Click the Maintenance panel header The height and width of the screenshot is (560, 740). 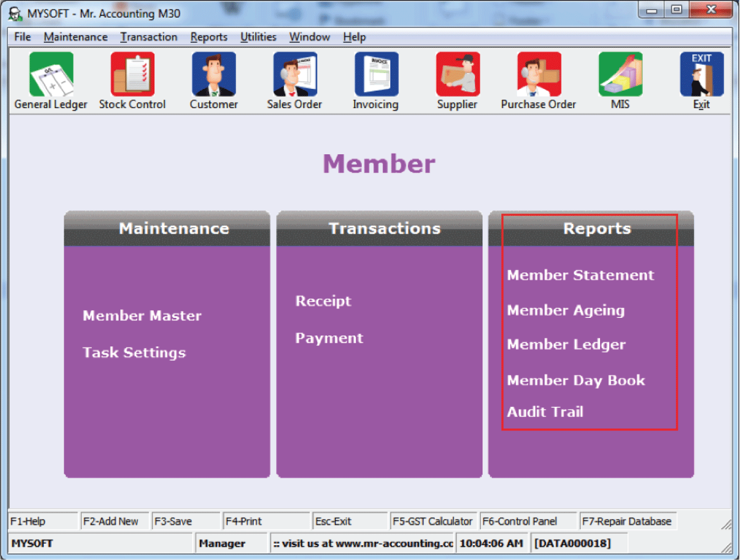(x=167, y=228)
